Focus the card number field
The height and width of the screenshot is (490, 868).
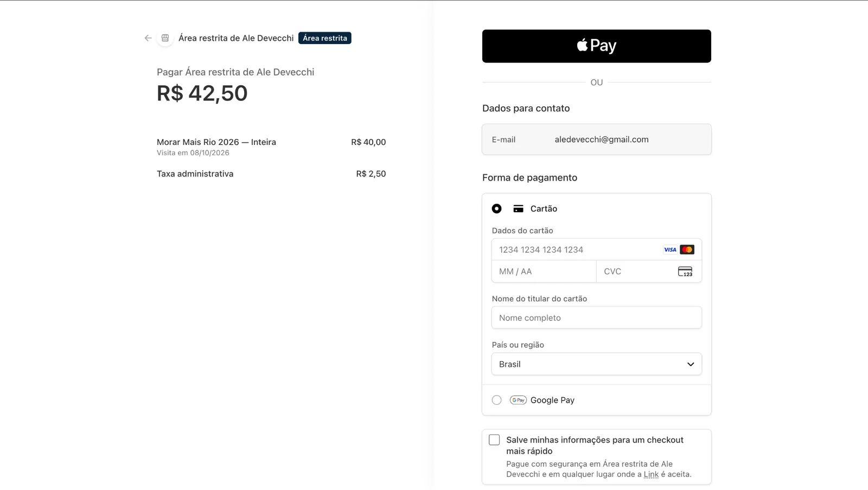(597, 250)
